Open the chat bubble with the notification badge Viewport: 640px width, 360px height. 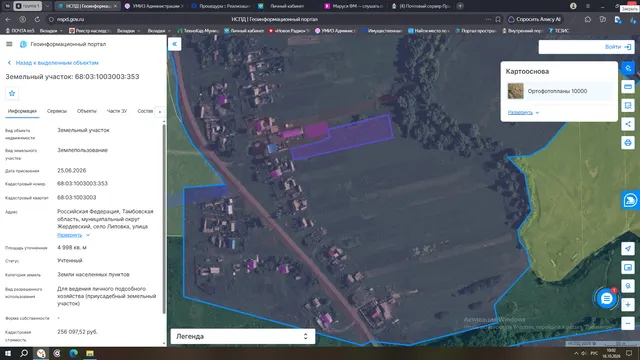607,299
